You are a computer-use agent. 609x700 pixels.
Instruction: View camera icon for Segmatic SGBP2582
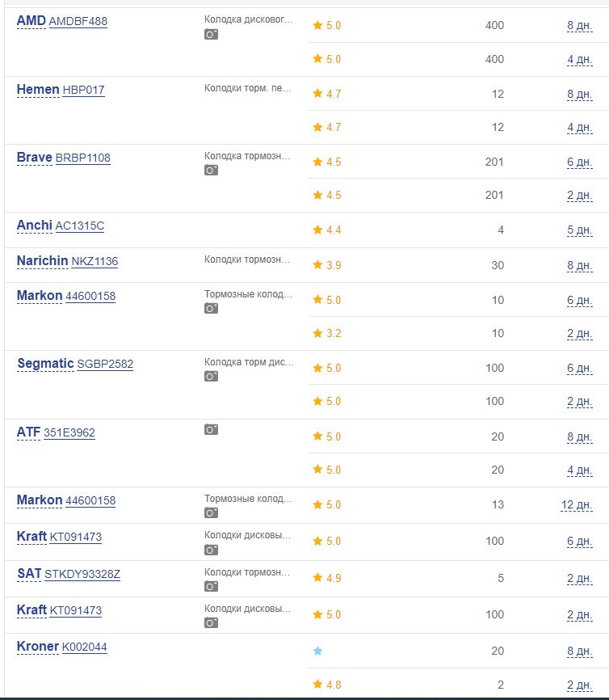[211, 377]
